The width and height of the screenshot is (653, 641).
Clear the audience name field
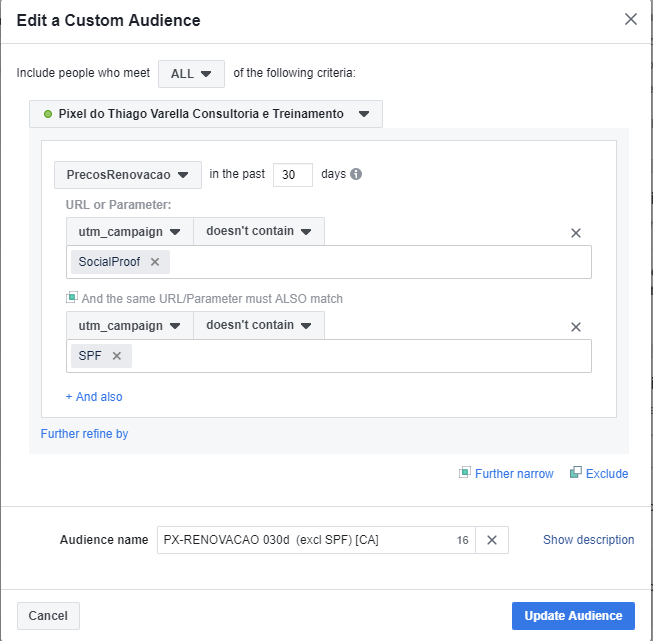tap(491, 540)
